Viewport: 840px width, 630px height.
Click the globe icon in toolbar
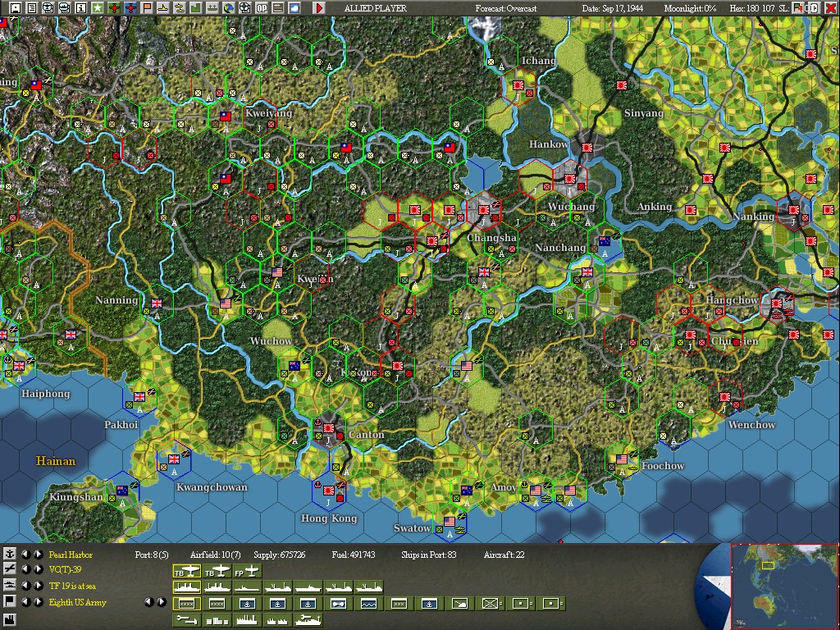(229, 8)
